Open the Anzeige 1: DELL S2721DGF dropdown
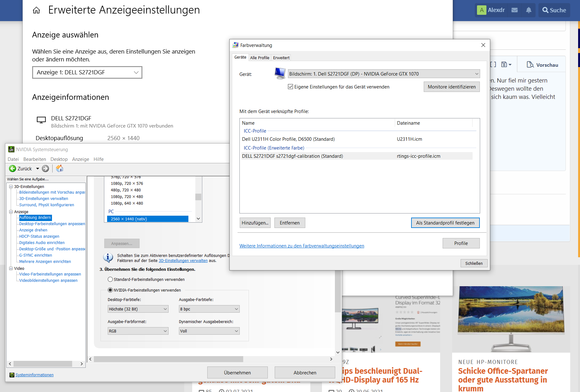The height and width of the screenshot is (392, 580). tap(87, 72)
